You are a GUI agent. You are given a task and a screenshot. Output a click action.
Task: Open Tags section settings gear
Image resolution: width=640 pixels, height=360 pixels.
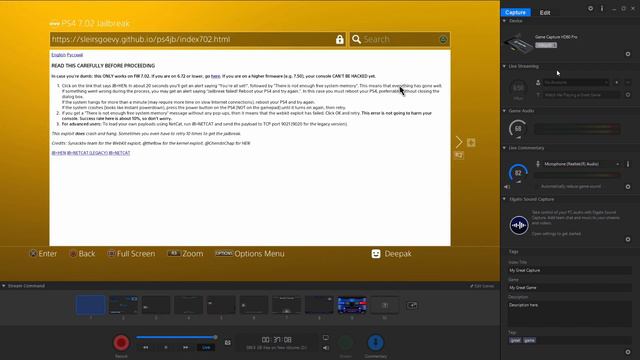click(x=628, y=352)
